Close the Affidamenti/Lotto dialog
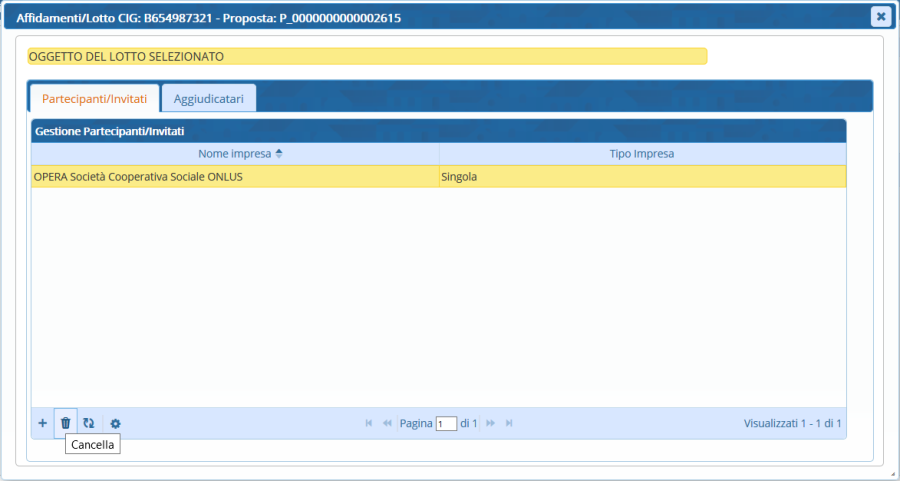This screenshot has width=900, height=481. pyautogui.click(x=880, y=16)
